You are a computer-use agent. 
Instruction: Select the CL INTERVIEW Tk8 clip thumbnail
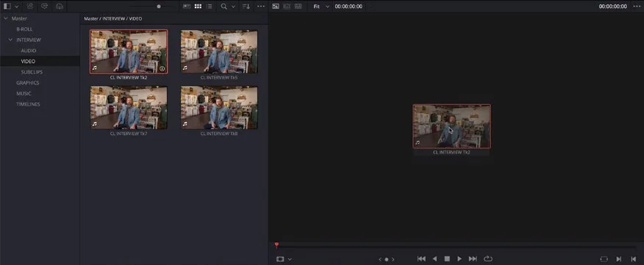tap(219, 107)
